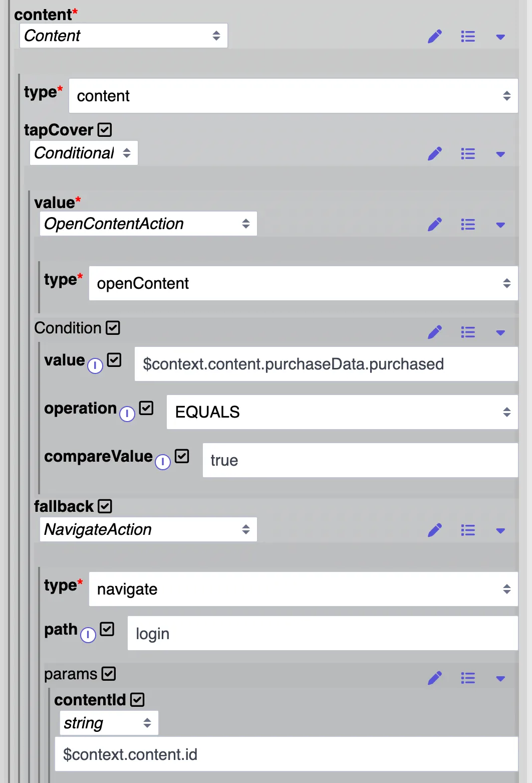Show info for the compareValue field
The image size is (532, 783).
click(x=163, y=462)
